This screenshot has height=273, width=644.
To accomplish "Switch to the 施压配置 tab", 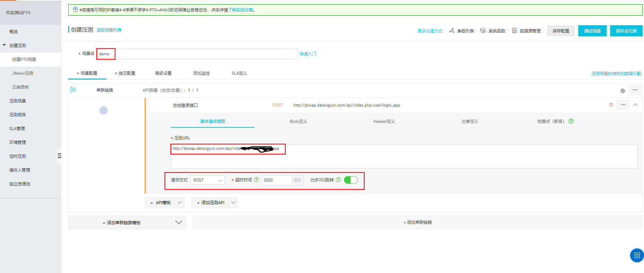I will (x=127, y=73).
